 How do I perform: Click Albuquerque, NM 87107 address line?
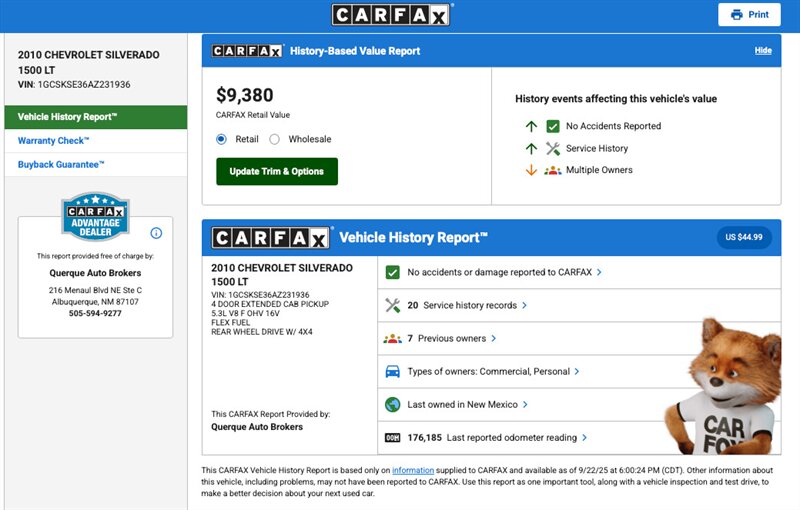click(x=95, y=302)
